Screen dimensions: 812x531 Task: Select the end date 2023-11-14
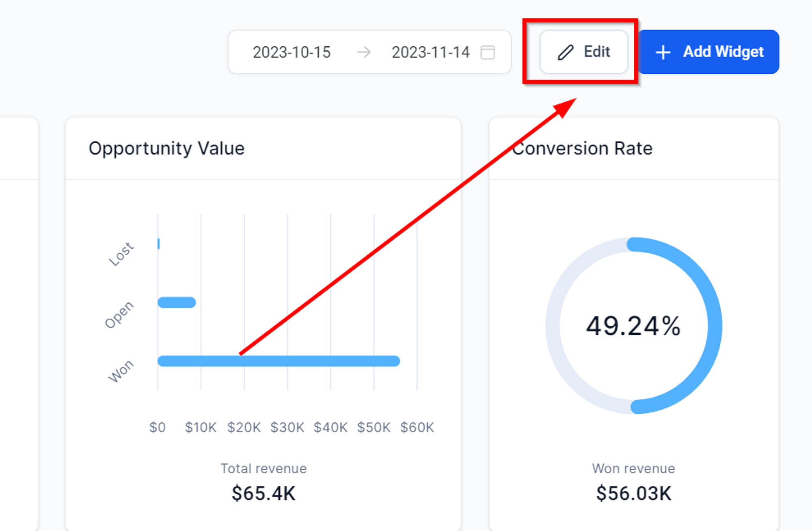point(430,52)
